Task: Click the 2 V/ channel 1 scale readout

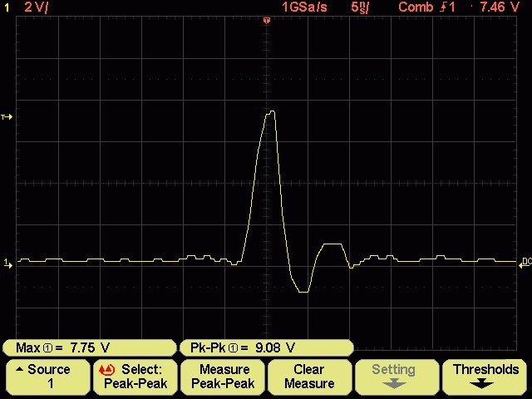Action: (x=37, y=7)
